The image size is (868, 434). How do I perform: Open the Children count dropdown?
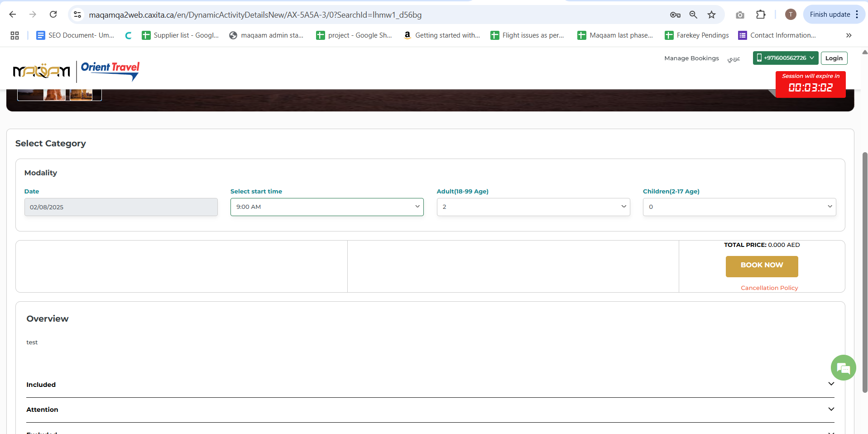click(x=739, y=207)
